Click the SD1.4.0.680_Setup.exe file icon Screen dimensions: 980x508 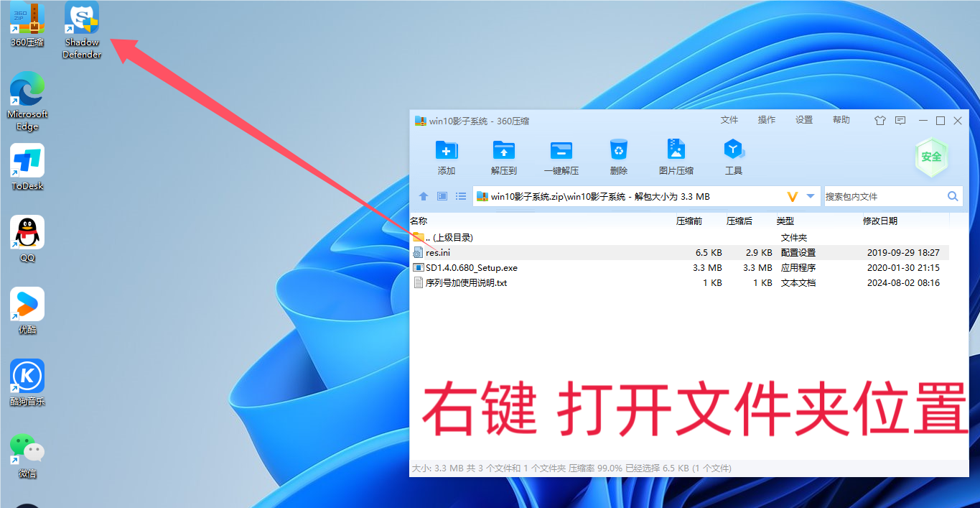pyautogui.click(x=419, y=268)
